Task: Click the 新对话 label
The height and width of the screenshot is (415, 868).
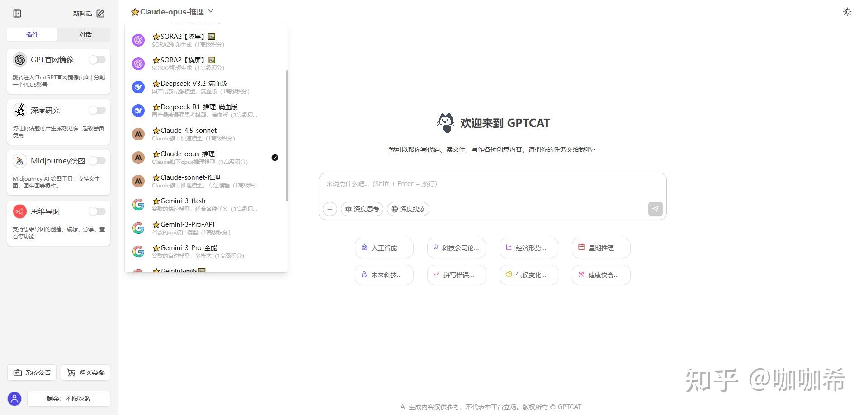Action: point(83,14)
